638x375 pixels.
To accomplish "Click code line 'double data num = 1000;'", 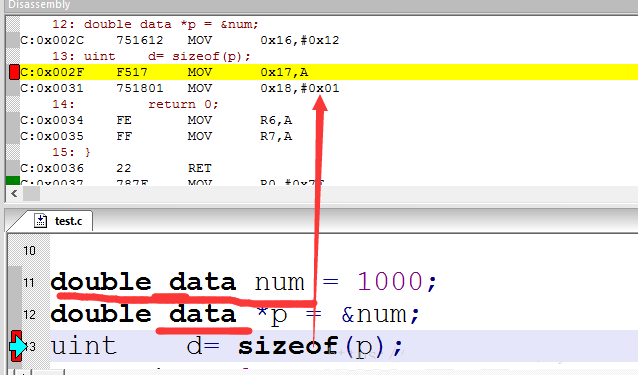I will tap(243, 281).
